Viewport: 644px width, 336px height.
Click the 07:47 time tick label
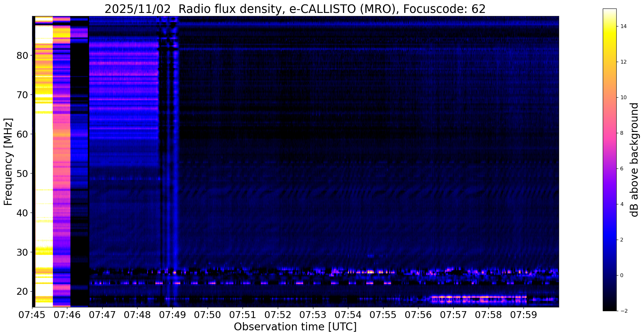[102, 315]
